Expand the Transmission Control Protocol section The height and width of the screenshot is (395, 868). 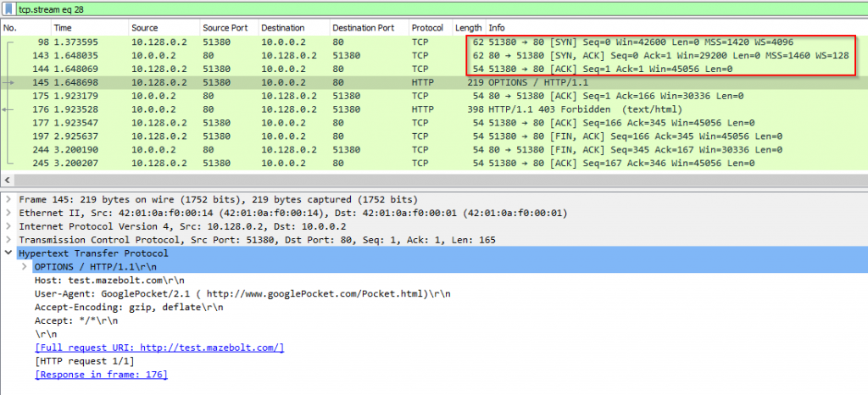[x=8, y=240]
